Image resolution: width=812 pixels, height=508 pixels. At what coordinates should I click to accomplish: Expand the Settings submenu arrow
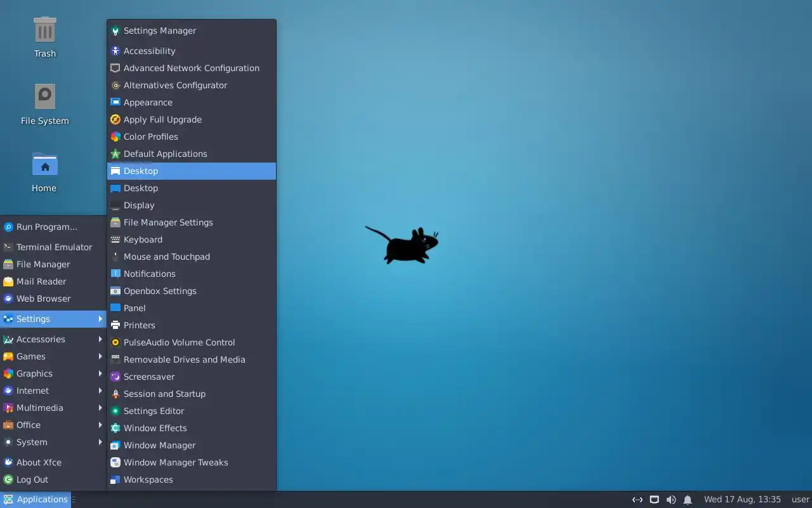tap(100, 319)
